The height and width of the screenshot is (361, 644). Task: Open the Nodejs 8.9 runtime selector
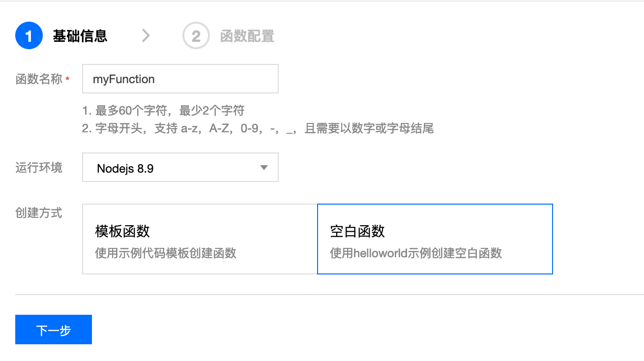pyautogui.click(x=180, y=167)
